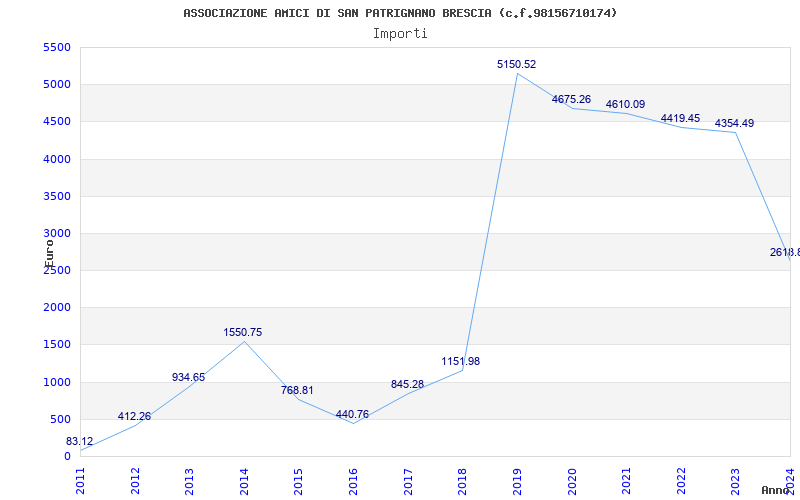Click the 440.76 data label

coord(352,414)
